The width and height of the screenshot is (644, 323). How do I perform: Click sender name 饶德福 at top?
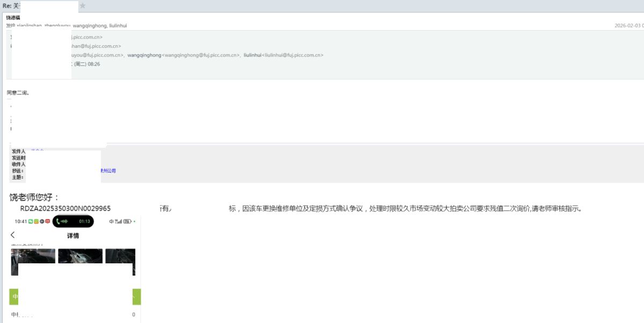[x=13, y=18]
